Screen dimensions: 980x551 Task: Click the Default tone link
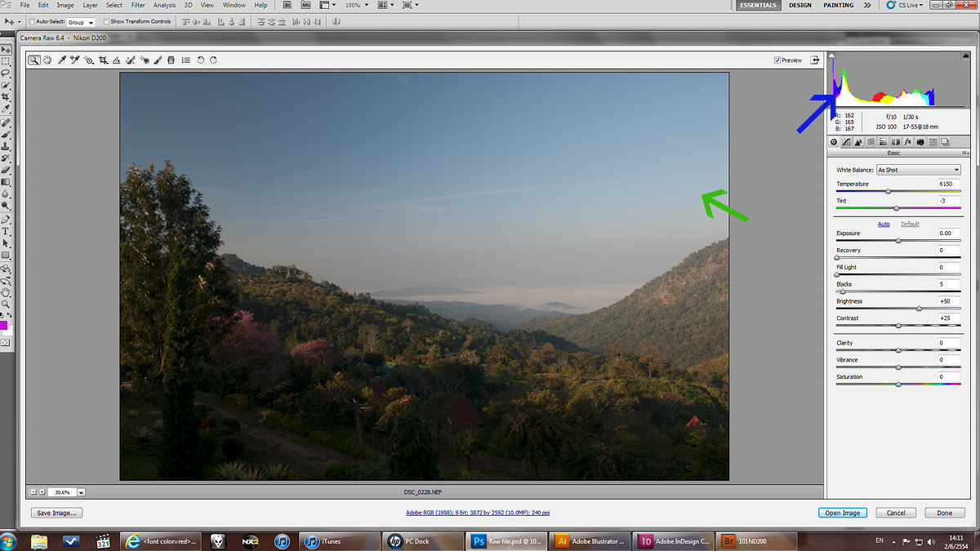(x=910, y=224)
